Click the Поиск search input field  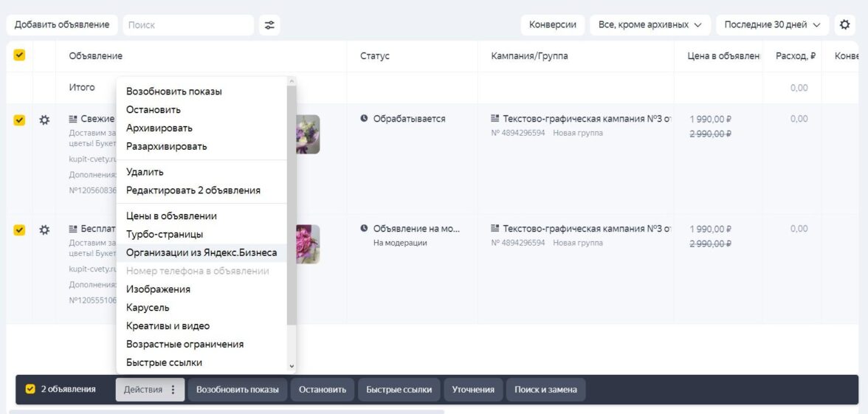187,25
